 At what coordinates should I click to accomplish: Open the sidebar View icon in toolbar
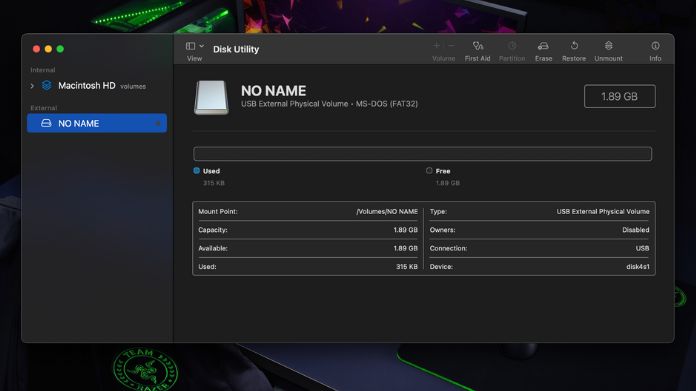pyautogui.click(x=190, y=46)
